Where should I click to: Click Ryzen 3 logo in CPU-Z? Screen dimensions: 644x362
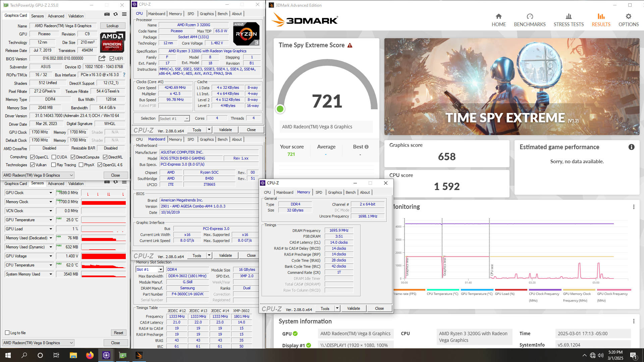tap(247, 34)
